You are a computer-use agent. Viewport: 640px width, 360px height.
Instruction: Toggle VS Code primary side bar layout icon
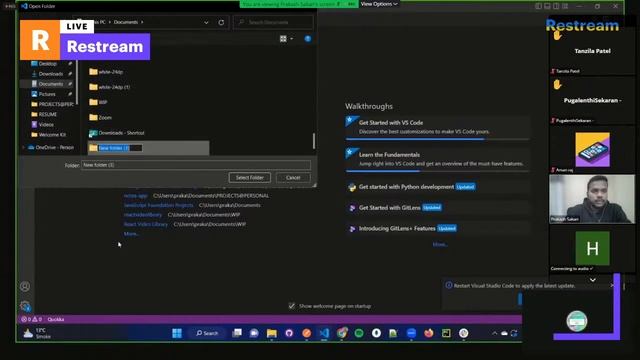pyautogui.click(x=538, y=6)
